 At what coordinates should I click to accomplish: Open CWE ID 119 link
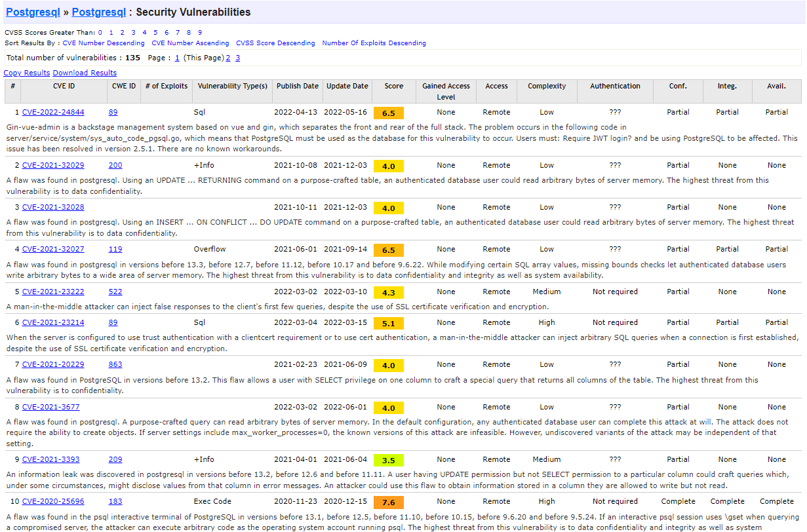(115, 249)
